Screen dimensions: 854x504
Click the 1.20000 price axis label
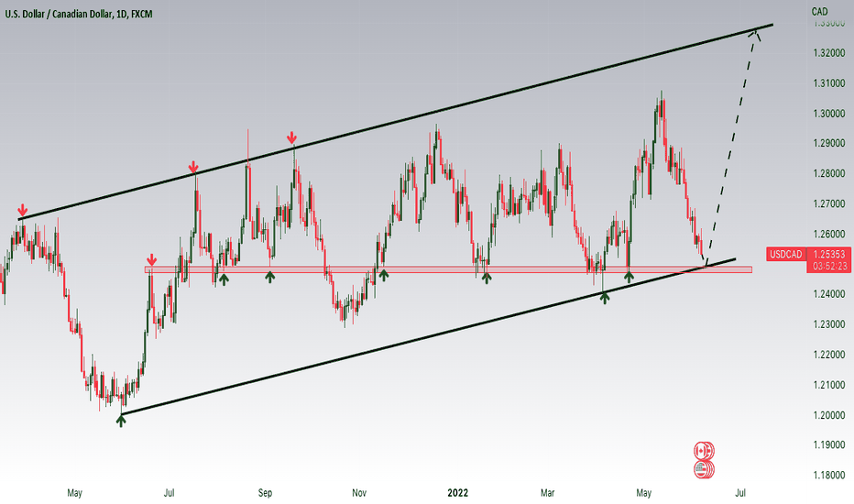tap(829, 414)
